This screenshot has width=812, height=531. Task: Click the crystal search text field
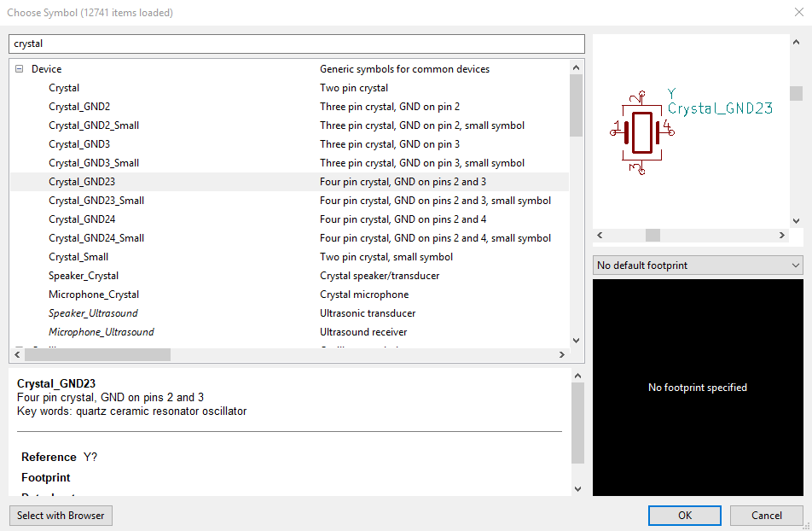click(296, 44)
